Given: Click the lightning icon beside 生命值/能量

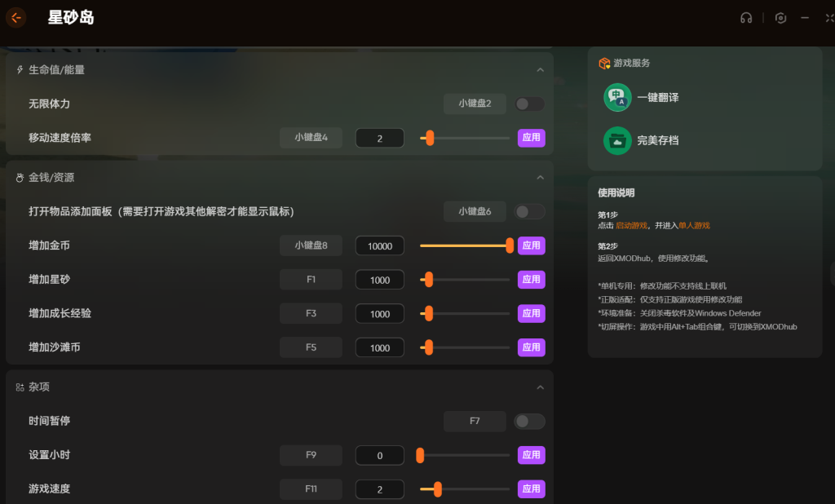Looking at the screenshot, I should (20, 70).
